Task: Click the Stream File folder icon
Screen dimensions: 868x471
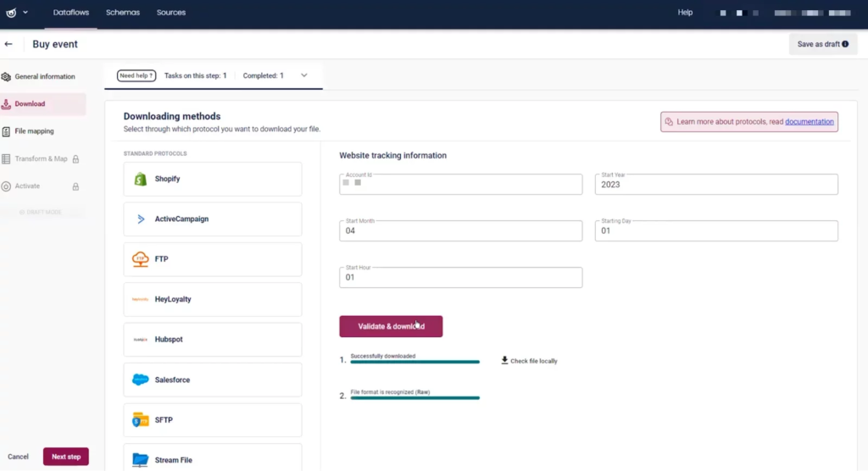Action: click(x=141, y=460)
